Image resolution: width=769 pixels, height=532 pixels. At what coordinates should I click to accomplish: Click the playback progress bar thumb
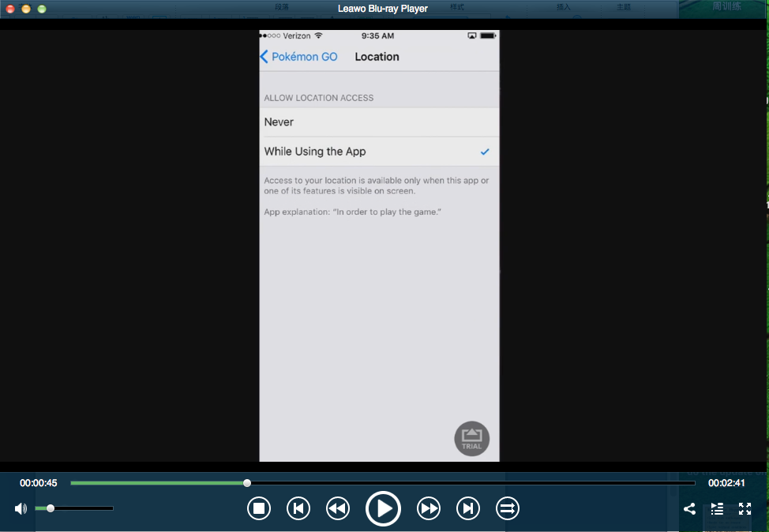point(247,483)
